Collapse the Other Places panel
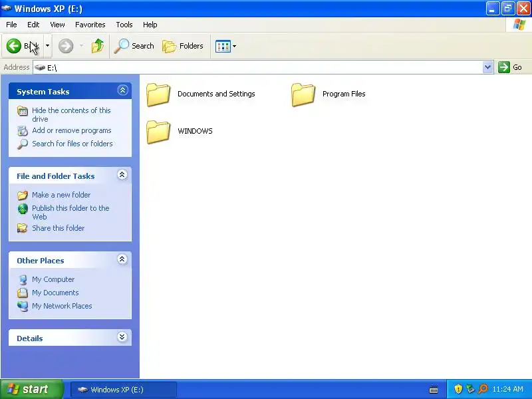Image resolution: width=532 pixels, height=399 pixels. [x=122, y=259]
